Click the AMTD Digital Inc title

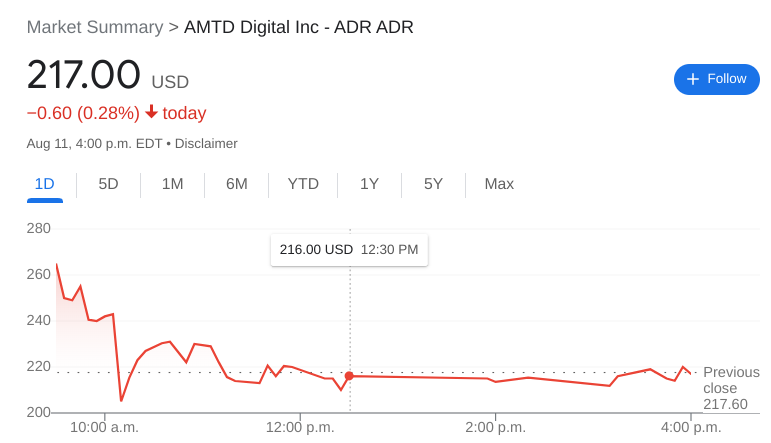298,27
